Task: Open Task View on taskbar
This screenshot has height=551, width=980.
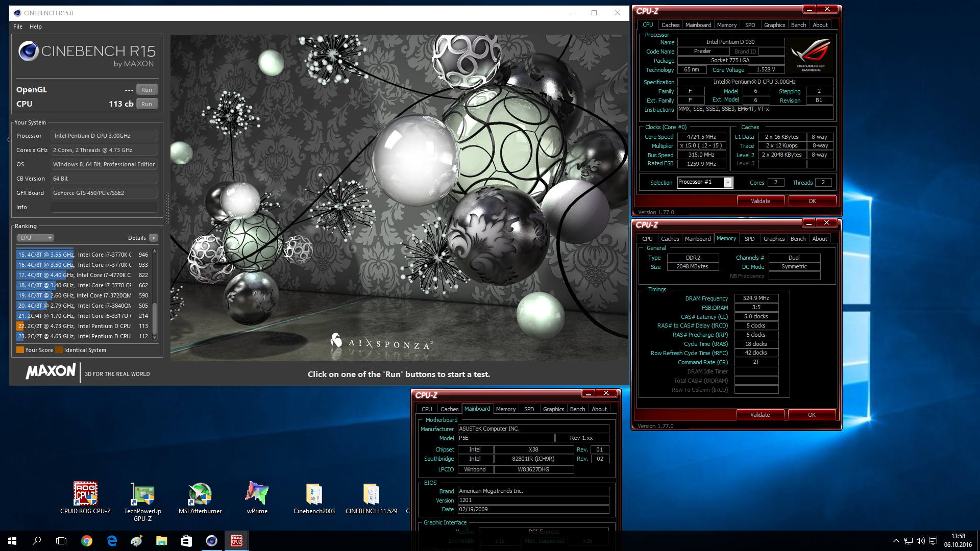Action: click(61, 541)
